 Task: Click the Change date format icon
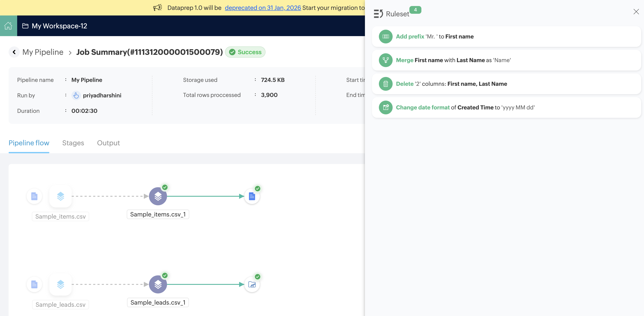click(386, 107)
